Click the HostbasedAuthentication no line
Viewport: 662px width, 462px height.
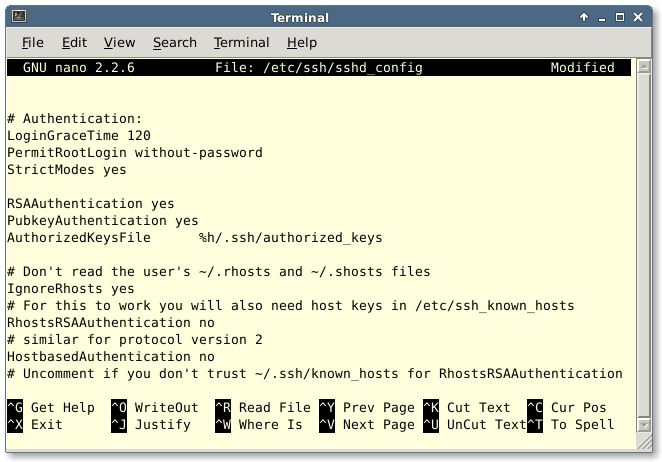point(110,357)
